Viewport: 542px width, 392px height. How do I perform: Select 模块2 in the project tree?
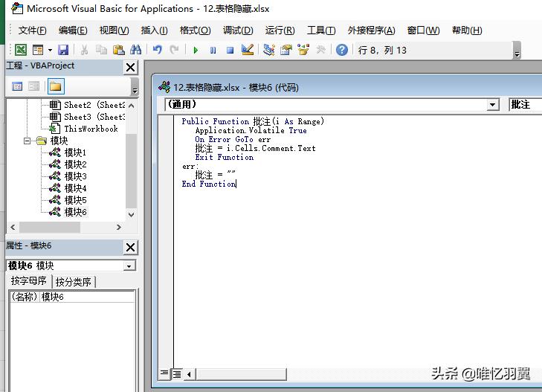(x=68, y=164)
